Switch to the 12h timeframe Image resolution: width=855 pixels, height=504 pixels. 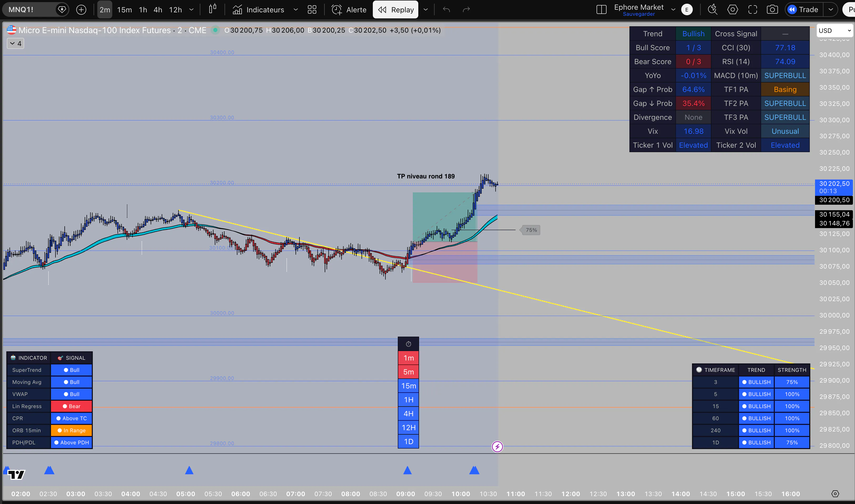[175, 9]
